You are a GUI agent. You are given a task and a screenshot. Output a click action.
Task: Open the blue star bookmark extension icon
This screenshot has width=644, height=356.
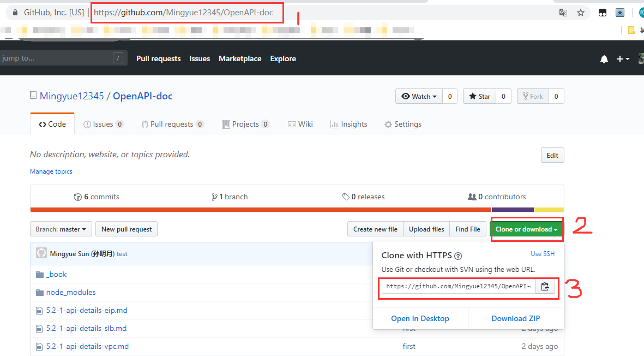click(620, 13)
